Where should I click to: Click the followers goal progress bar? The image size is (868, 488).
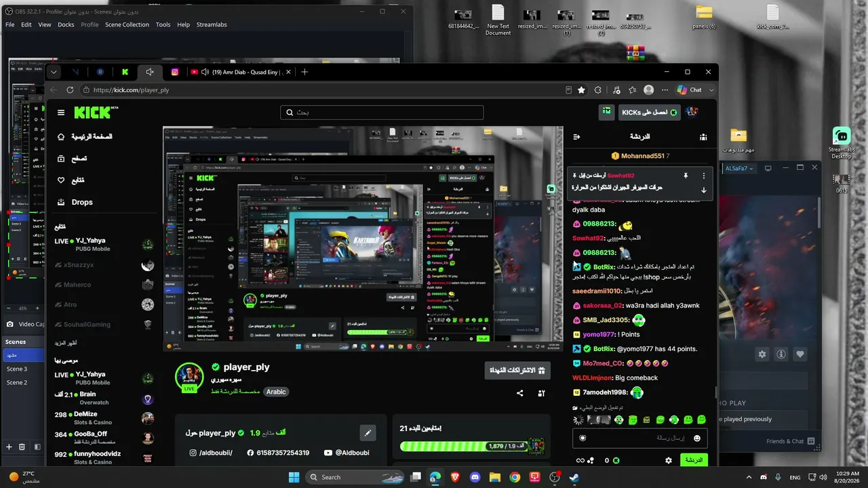click(463, 446)
